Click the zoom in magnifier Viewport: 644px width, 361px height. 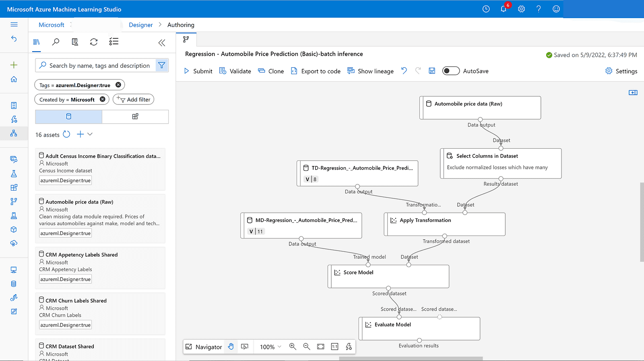tap(293, 346)
